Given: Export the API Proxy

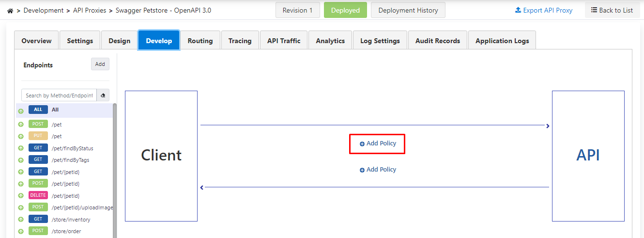Looking at the screenshot, I should 543,10.
